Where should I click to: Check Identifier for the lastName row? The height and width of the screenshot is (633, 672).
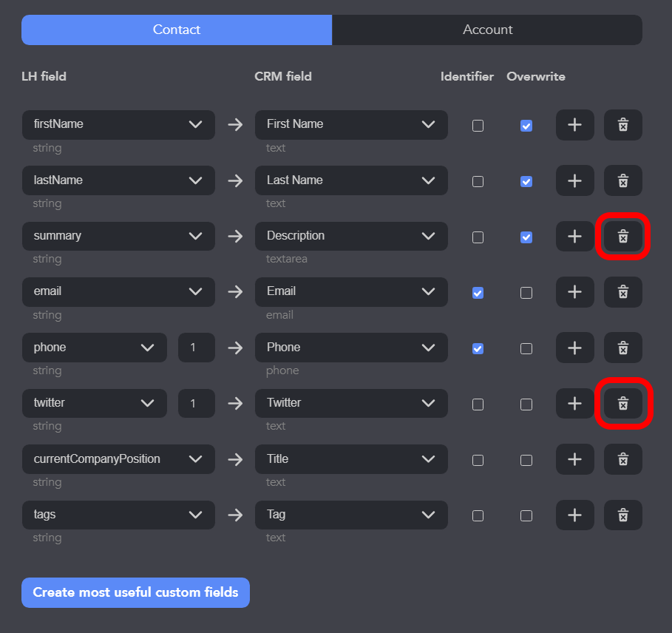coord(478,182)
